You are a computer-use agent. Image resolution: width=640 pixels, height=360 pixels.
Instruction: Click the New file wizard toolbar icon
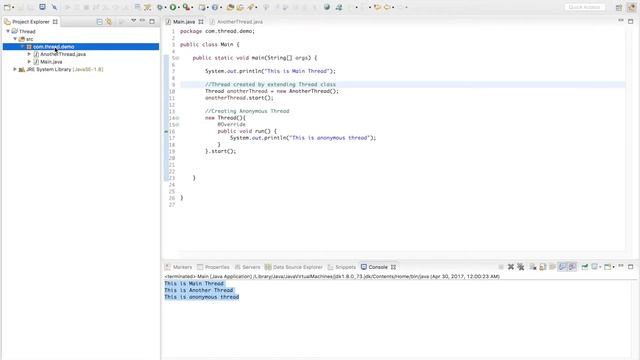tap(7, 7)
